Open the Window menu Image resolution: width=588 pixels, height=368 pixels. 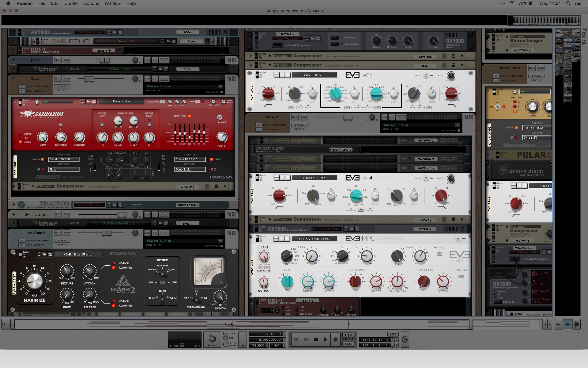pyautogui.click(x=113, y=3)
